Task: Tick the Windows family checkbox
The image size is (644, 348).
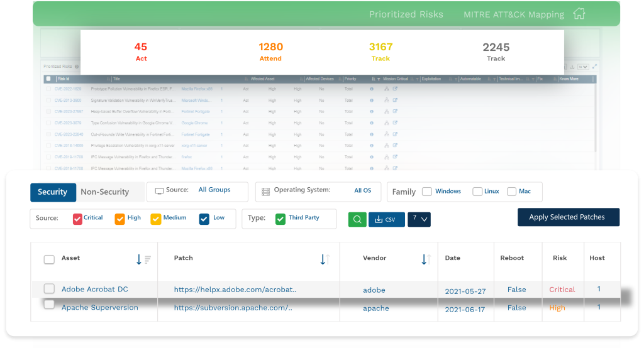Action: (427, 192)
